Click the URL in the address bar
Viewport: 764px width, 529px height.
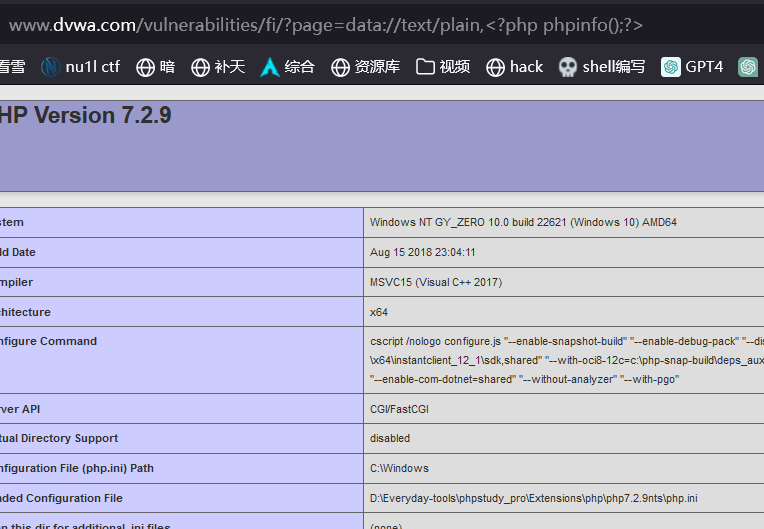click(x=325, y=25)
